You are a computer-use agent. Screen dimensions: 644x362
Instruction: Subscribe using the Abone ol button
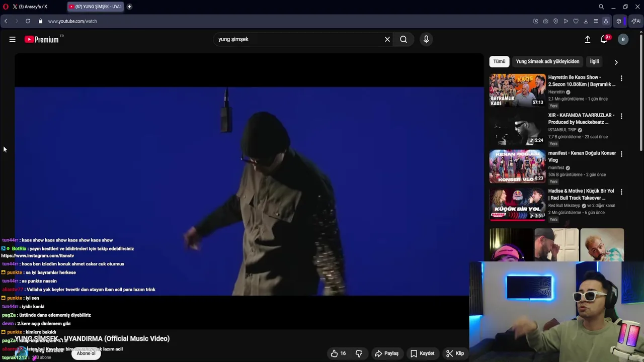tap(86, 353)
